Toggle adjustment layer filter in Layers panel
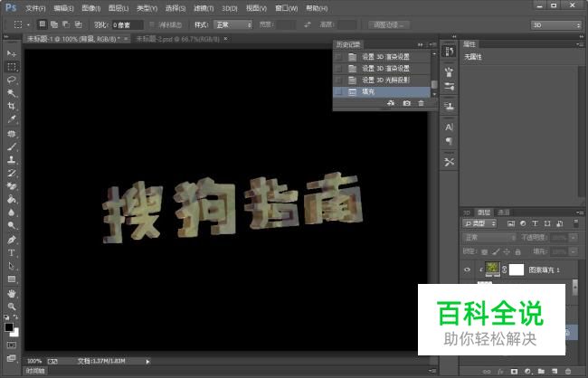The height and width of the screenshot is (378, 588). (523, 223)
